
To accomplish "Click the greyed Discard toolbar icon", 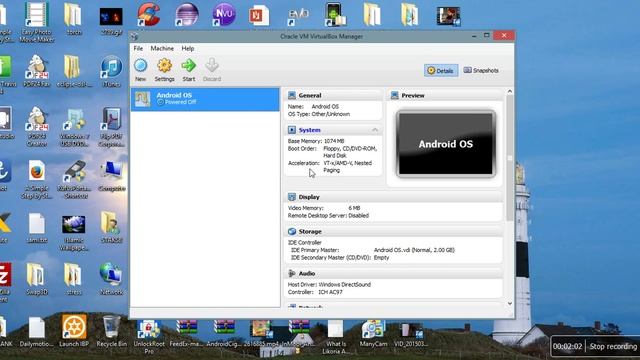I will tap(212, 69).
